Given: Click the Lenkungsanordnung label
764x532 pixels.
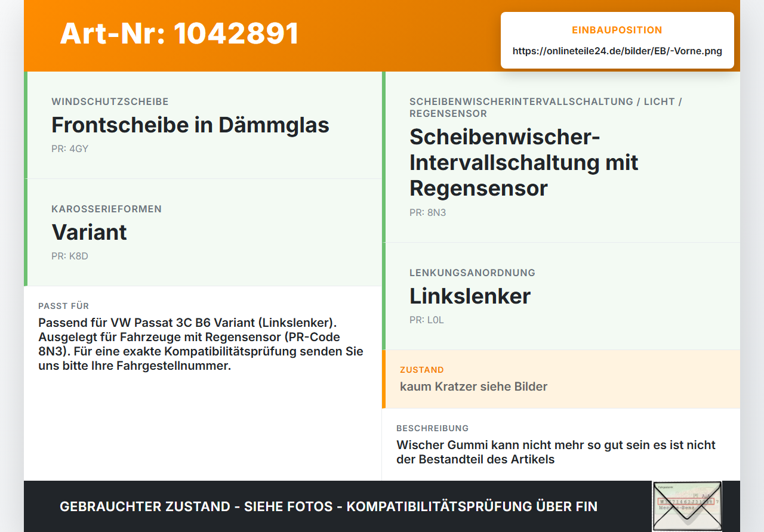Looking at the screenshot, I should click(x=472, y=273).
